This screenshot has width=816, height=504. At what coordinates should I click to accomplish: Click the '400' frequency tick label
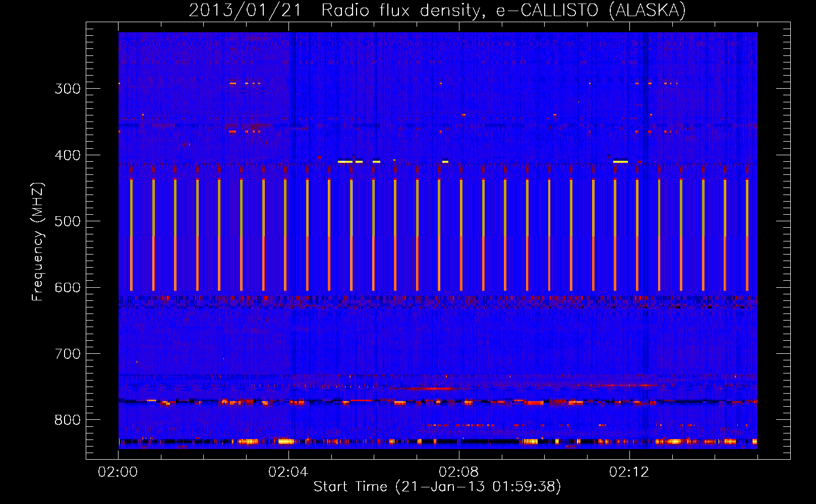tap(68, 155)
